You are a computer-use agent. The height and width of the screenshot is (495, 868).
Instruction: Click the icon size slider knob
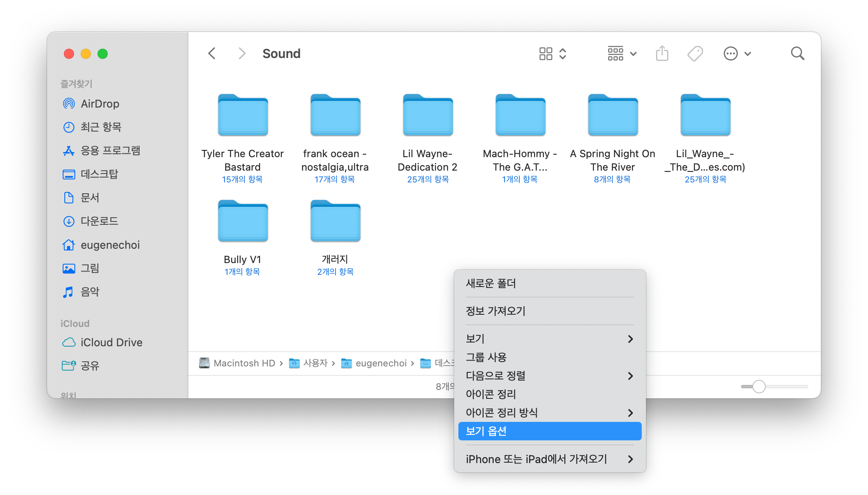759,387
